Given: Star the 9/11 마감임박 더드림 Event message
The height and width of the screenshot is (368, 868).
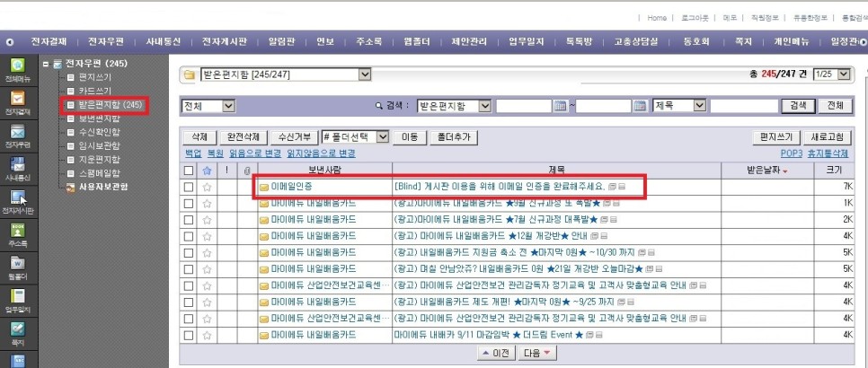Looking at the screenshot, I should click(x=207, y=335).
